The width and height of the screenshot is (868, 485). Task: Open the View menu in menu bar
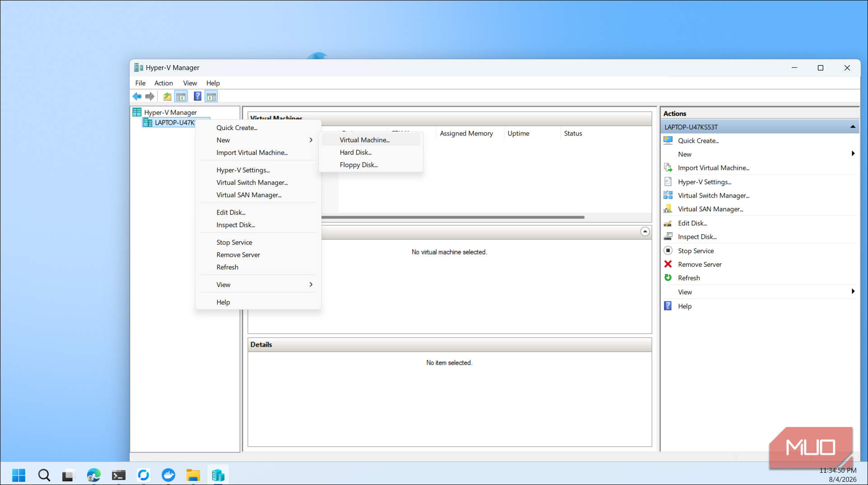(190, 83)
